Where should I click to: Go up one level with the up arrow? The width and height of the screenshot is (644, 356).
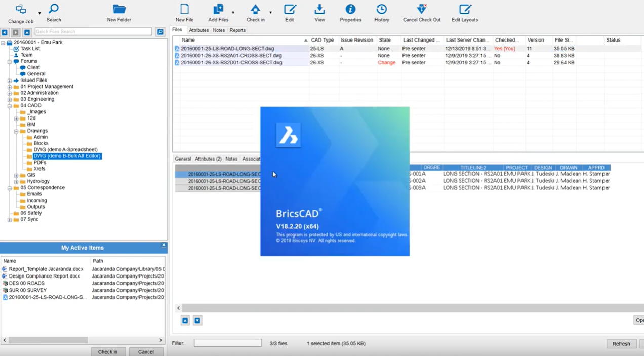[27, 32]
